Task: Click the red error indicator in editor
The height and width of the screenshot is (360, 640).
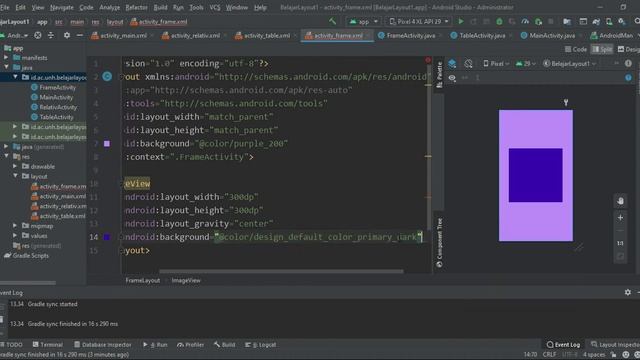Action: pyautogui.click(x=428, y=60)
